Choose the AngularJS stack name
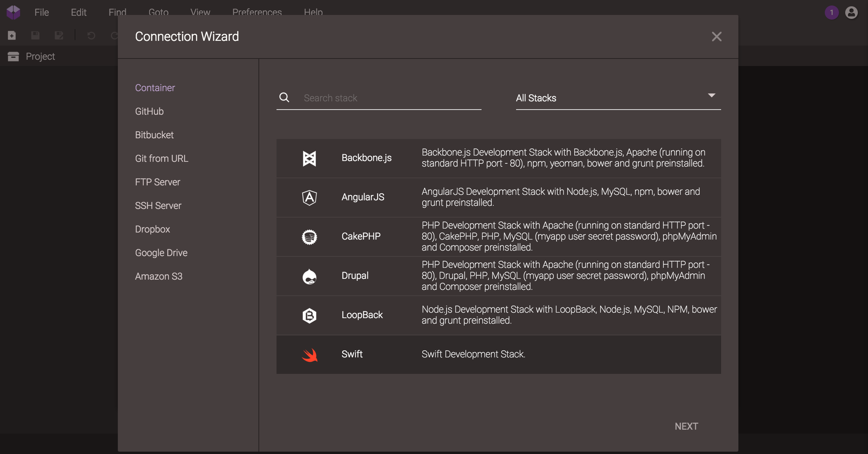Screen dimensions: 868x454 click(363, 197)
